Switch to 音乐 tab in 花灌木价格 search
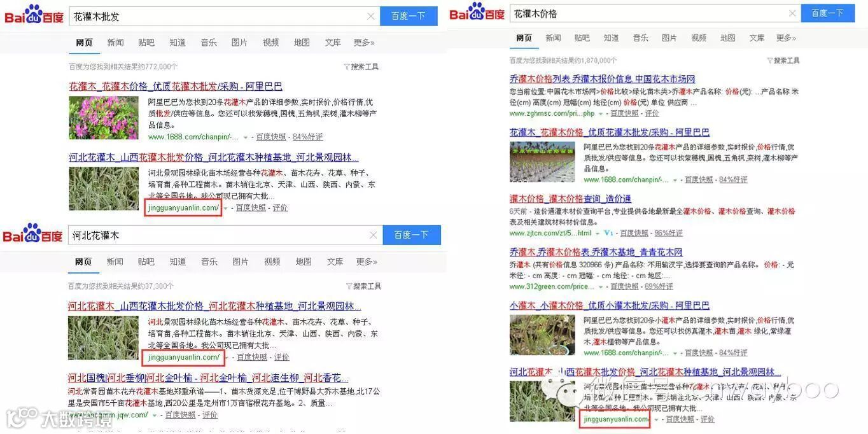This screenshot has width=868, height=434. pyautogui.click(x=640, y=38)
